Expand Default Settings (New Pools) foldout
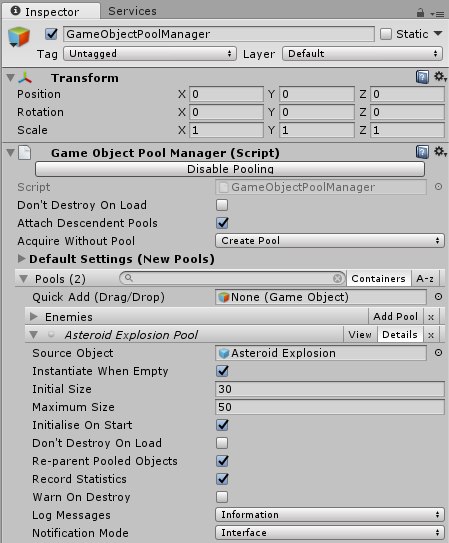This screenshot has width=449, height=543. click(21, 258)
